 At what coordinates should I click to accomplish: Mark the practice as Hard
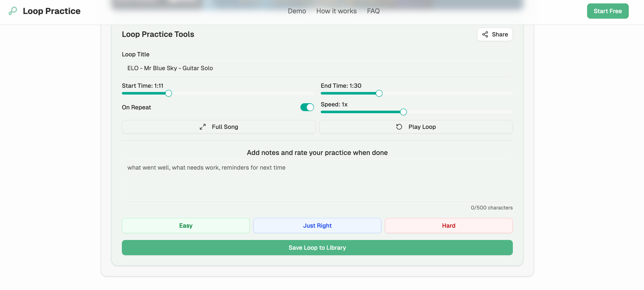pos(449,225)
